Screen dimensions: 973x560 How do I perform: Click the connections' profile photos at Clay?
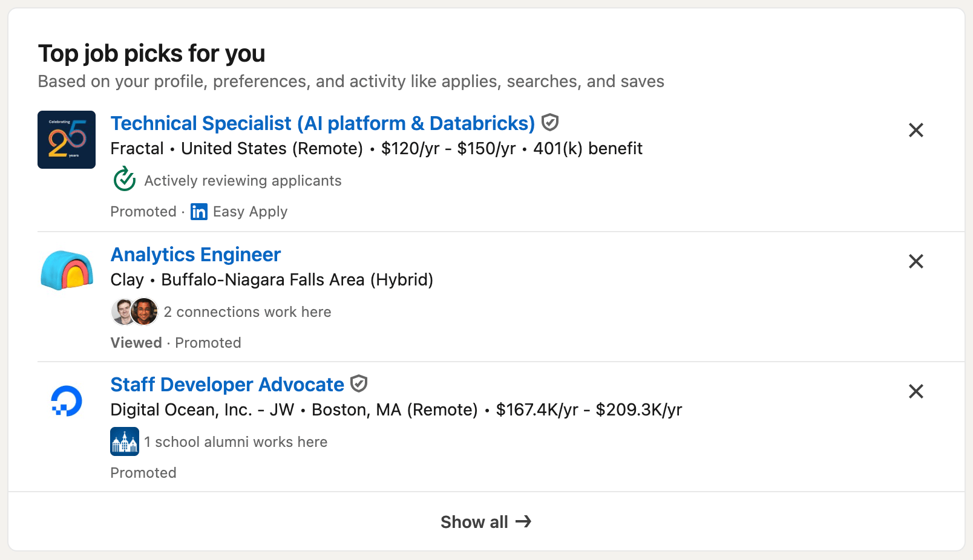point(135,312)
